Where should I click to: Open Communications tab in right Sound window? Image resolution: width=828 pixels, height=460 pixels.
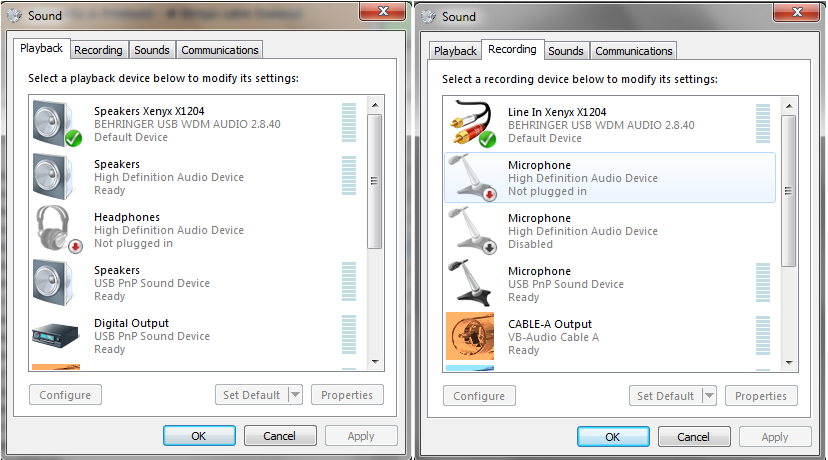point(634,51)
